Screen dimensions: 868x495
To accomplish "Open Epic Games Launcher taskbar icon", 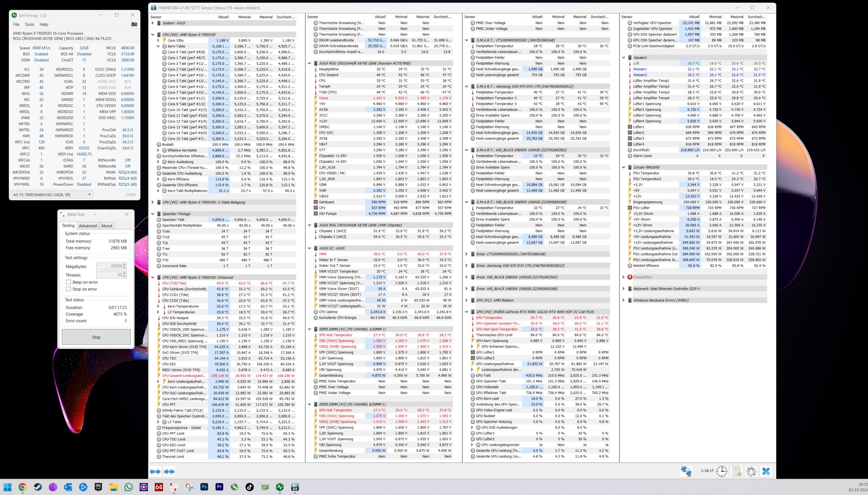I will 98,487.
